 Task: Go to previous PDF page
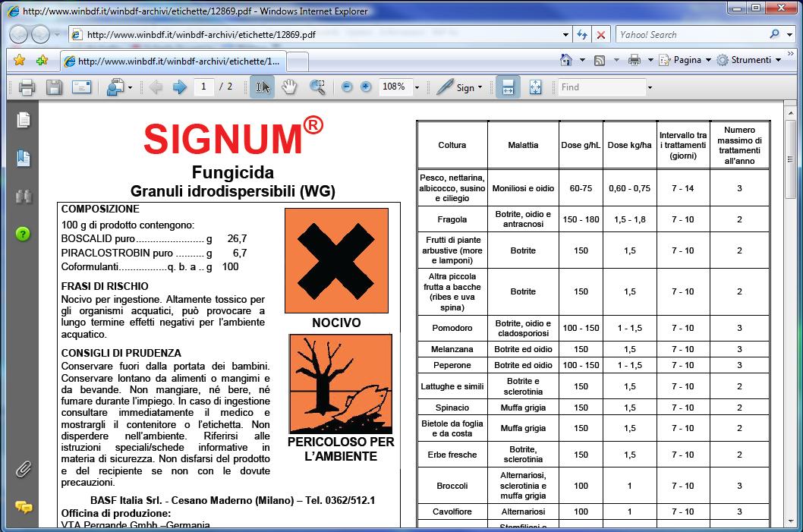tap(156, 87)
